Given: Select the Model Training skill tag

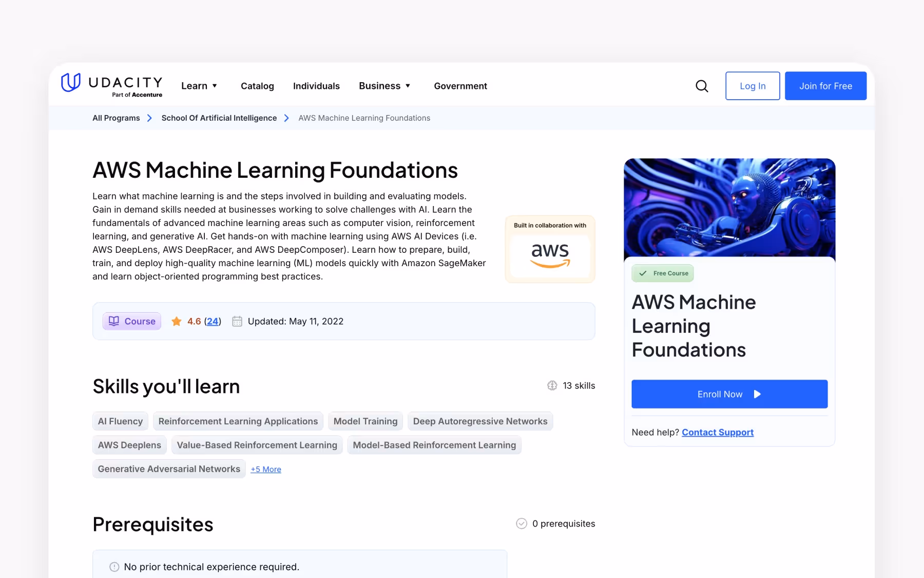Looking at the screenshot, I should click(365, 421).
